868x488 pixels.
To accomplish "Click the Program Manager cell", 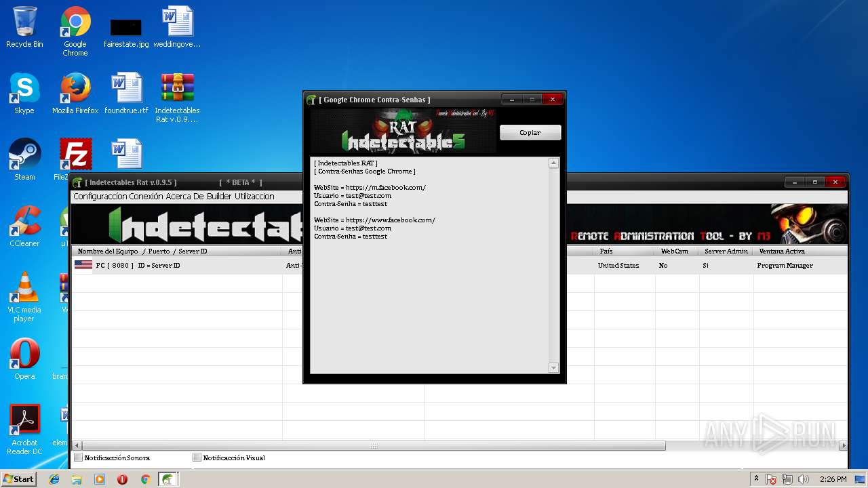I will pos(785,266).
